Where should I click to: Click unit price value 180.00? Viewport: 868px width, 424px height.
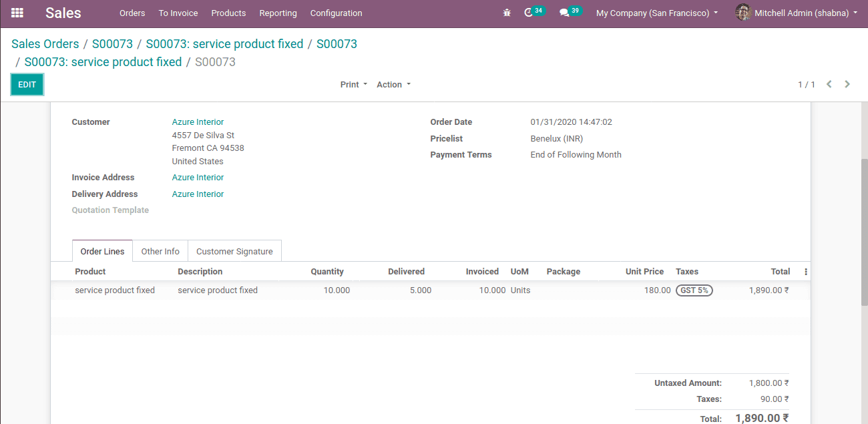coord(658,290)
